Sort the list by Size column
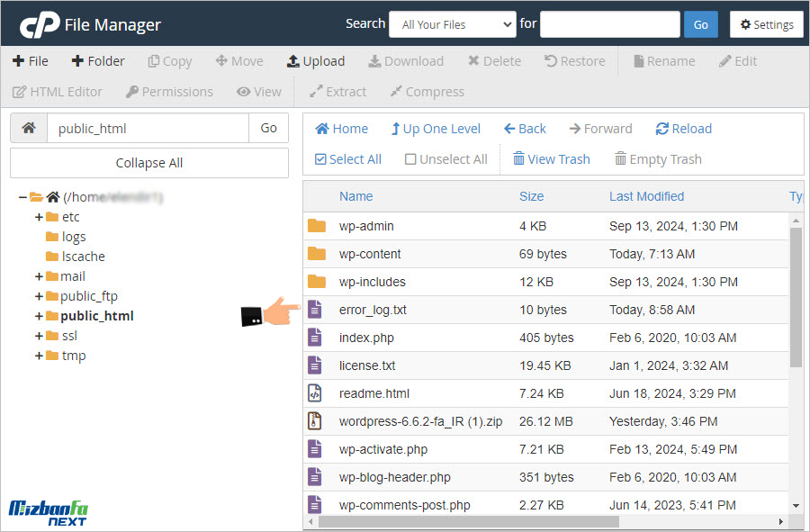Image resolution: width=810 pixels, height=532 pixels. tap(531, 196)
